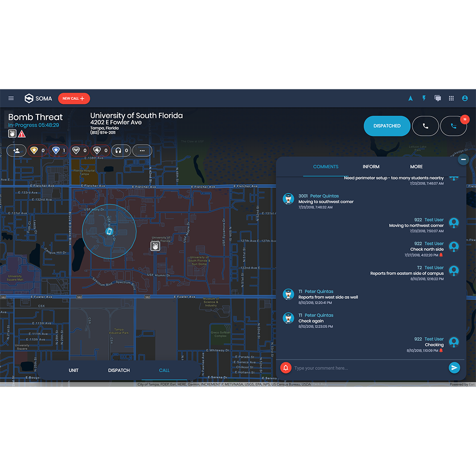Click '3001 Peter Quintas' author name
The image size is (476, 476).
(318, 196)
